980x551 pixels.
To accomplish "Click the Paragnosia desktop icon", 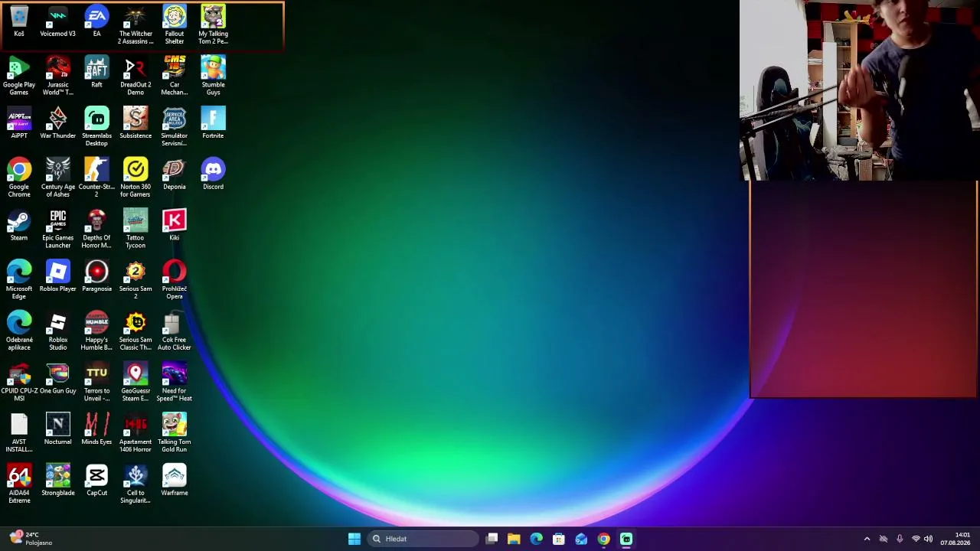I will click(x=96, y=276).
